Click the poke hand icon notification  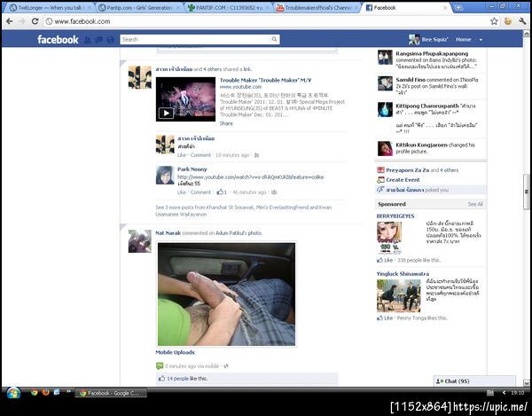380,190
